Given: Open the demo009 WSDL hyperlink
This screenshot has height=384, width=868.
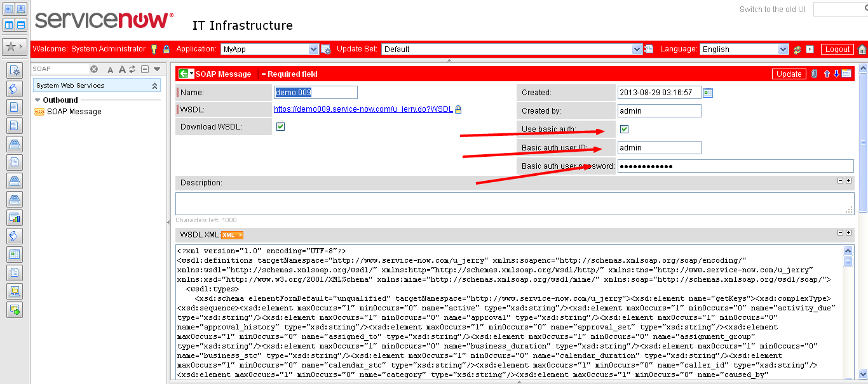Looking at the screenshot, I should tap(363, 109).
